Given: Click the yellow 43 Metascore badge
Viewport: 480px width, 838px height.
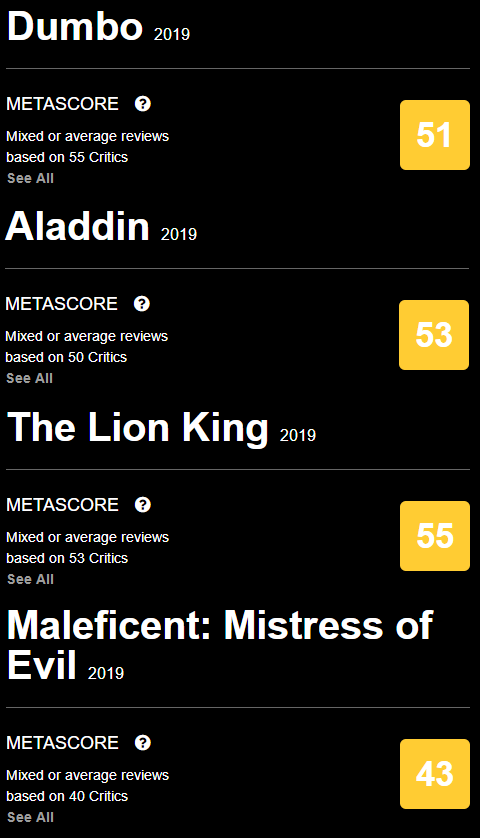Looking at the screenshot, I should coord(435,773).
